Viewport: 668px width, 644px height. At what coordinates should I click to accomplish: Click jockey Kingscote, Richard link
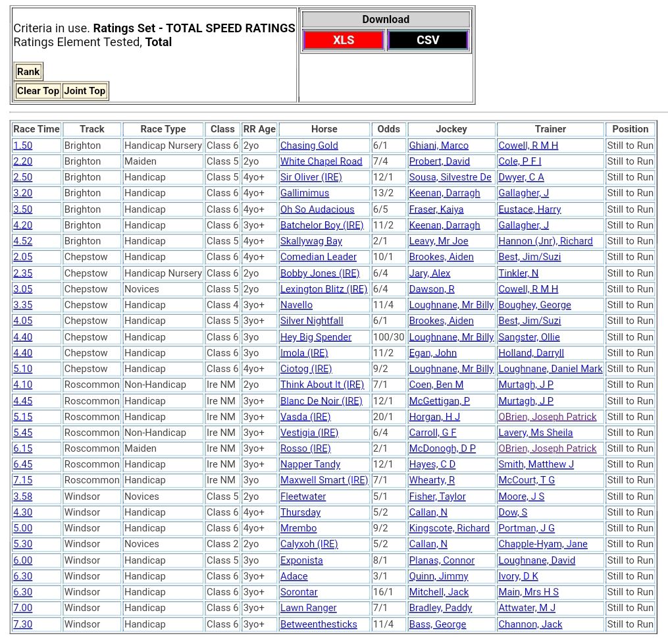pyautogui.click(x=449, y=528)
